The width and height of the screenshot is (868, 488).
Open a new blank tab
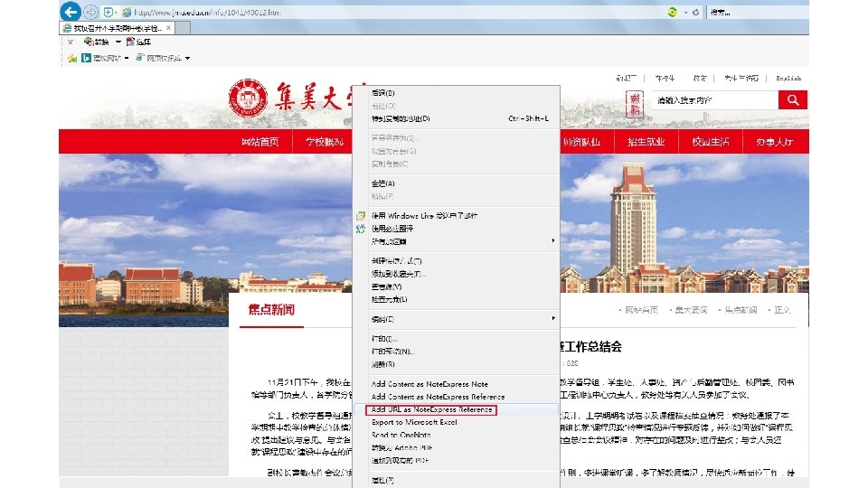point(184,27)
